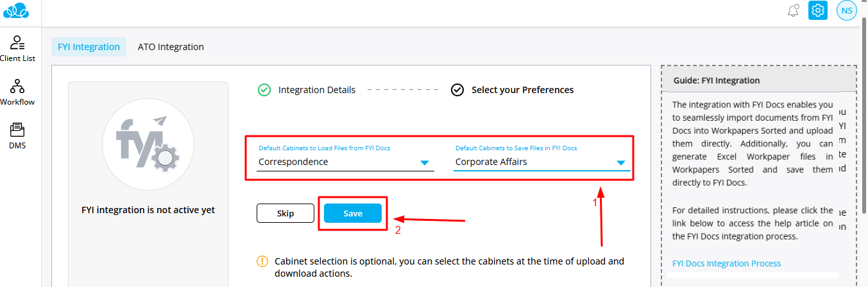Switch to the ATO Integration tab
This screenshot has height=287, width=868.
click(x=171, y=47)
